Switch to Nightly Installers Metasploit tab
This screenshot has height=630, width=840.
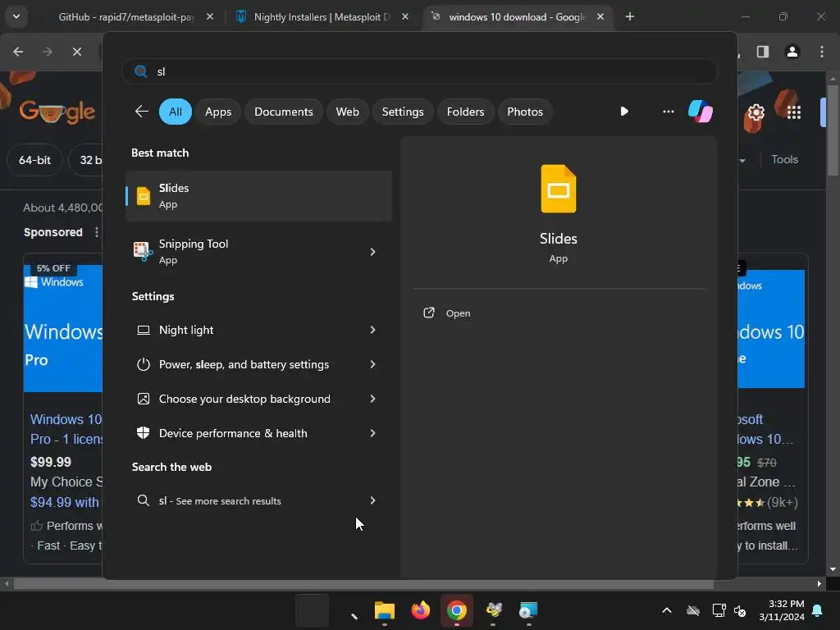[322, 16]
